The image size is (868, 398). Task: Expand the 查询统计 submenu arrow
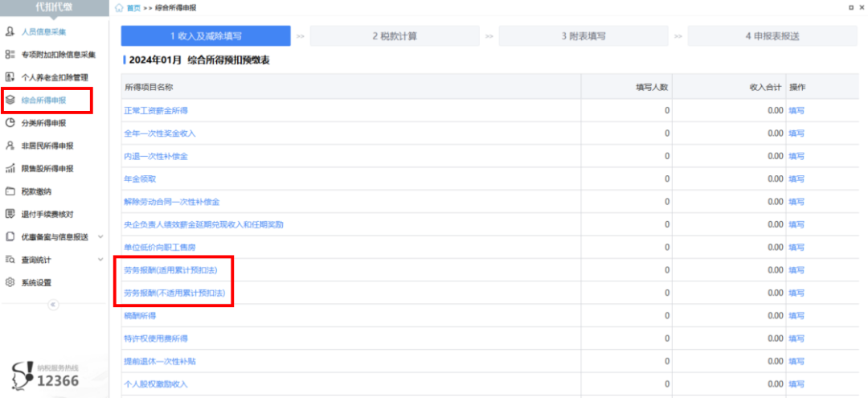(100, 260)
